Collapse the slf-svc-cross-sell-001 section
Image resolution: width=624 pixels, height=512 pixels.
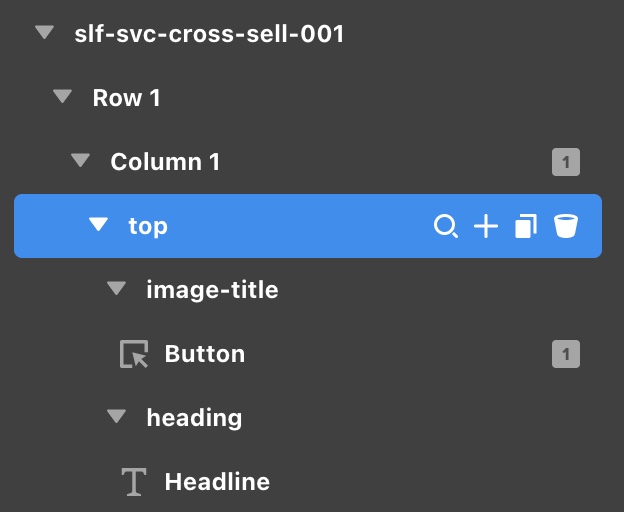click(x=43, y=33)
